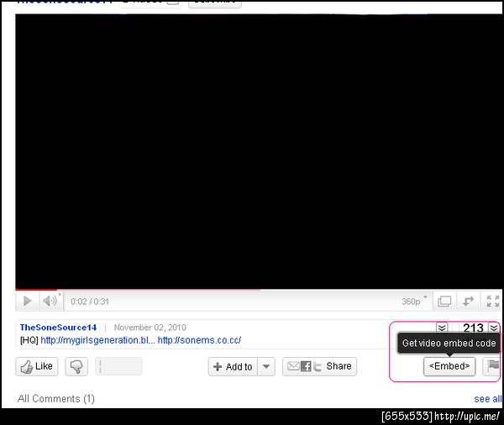Pop out the video player
Image resolution: width=504 pixels, height=425 pixels.
tap(468, 302)
